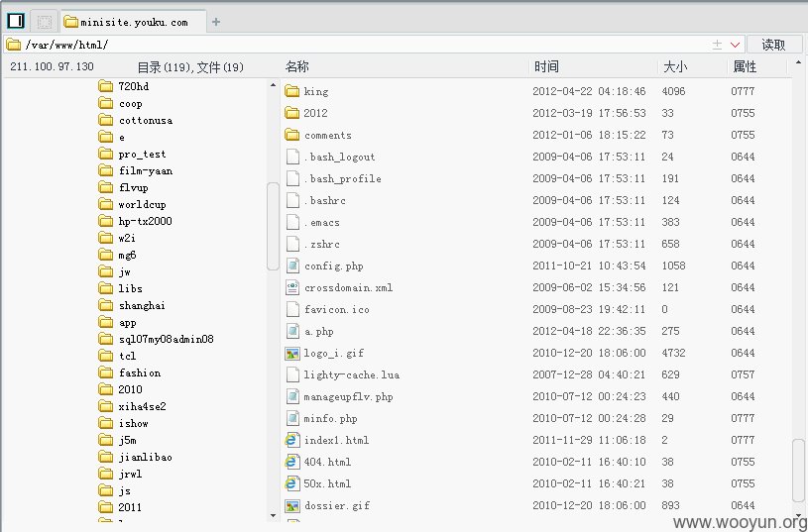Screen dimensions: 808x532
Task: Select the hp-tx2000 folder in tree
Action: pos(135,222)
